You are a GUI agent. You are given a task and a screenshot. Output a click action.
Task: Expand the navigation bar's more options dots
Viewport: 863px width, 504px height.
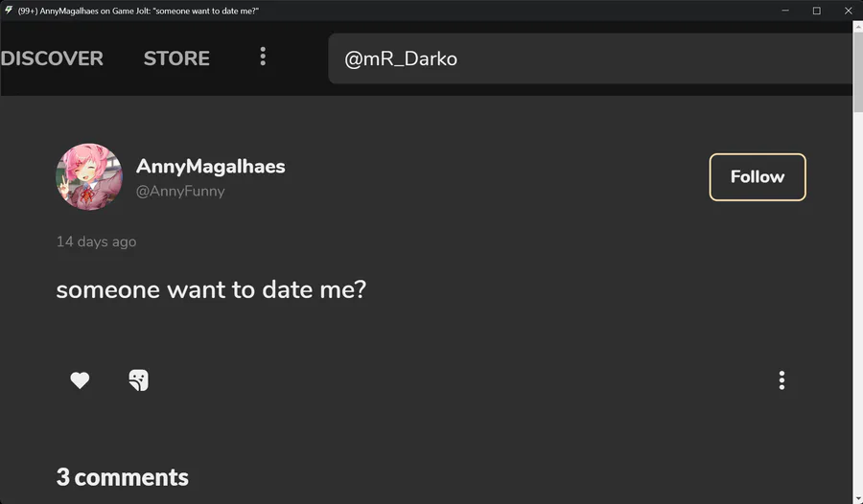tap(263, 57)
